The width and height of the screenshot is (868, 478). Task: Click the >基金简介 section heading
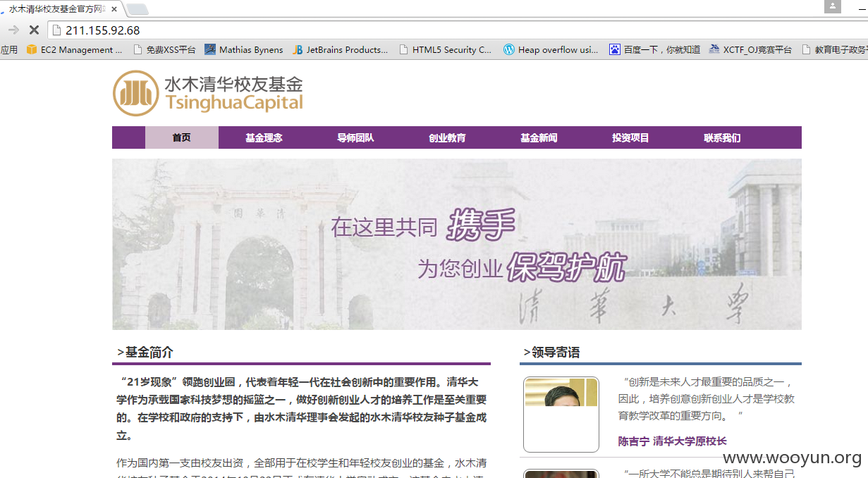point(145,353)
